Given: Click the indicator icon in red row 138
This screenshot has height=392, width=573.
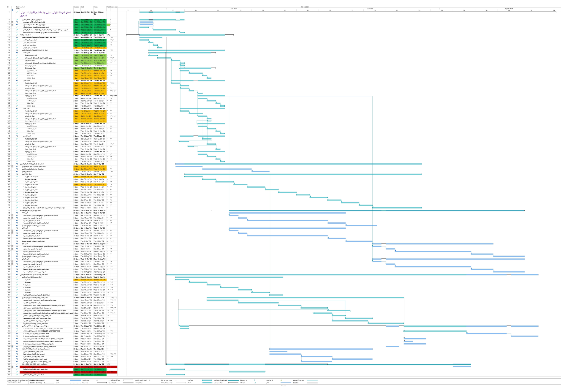Looking at the screenshot, I should (12, 367).
